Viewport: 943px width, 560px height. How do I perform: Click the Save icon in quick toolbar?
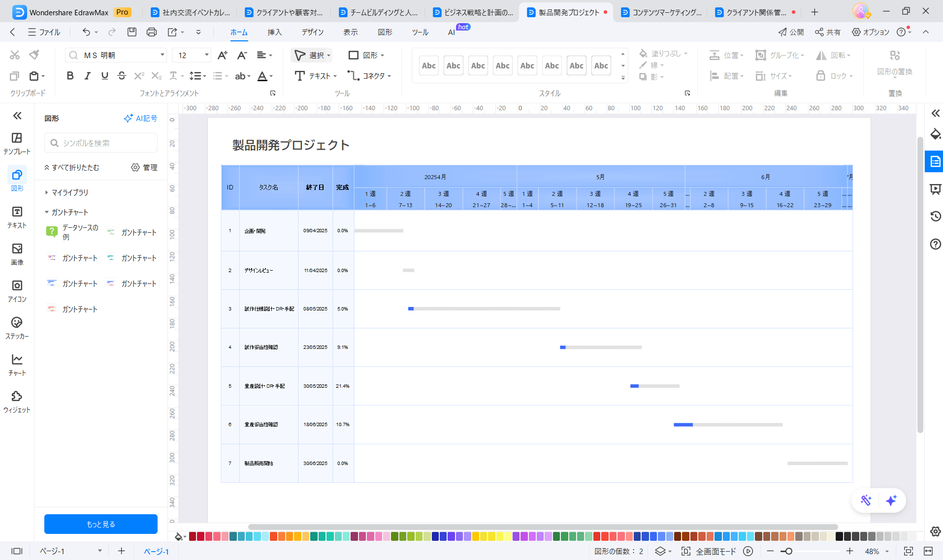click(x=131, y=32)
